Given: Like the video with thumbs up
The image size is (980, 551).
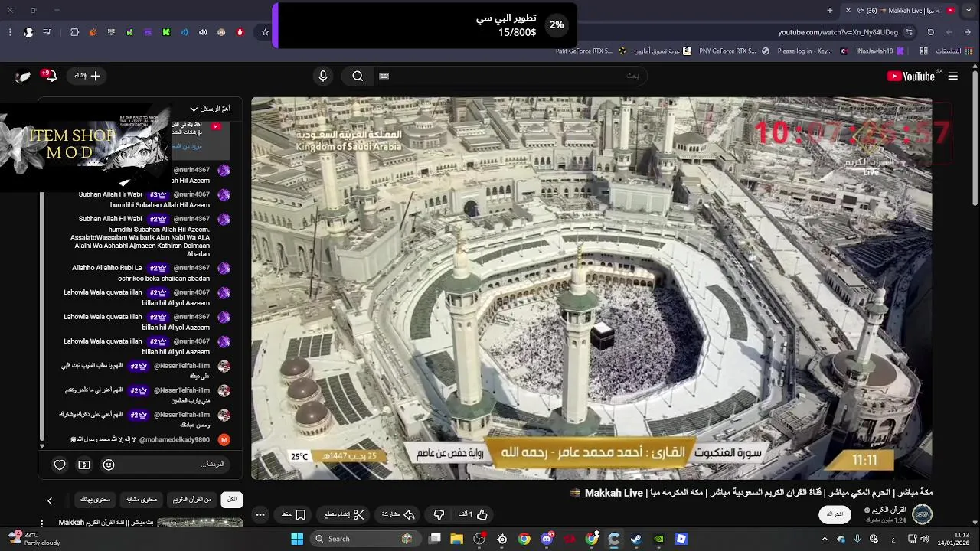Looking at the screenshot, I should pos(474,514).
